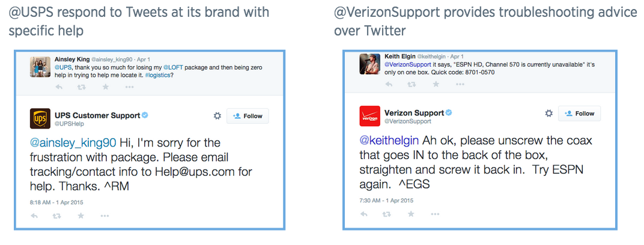
Task: Retweet Ainsley King's tweet
Action: coord(81,87)
